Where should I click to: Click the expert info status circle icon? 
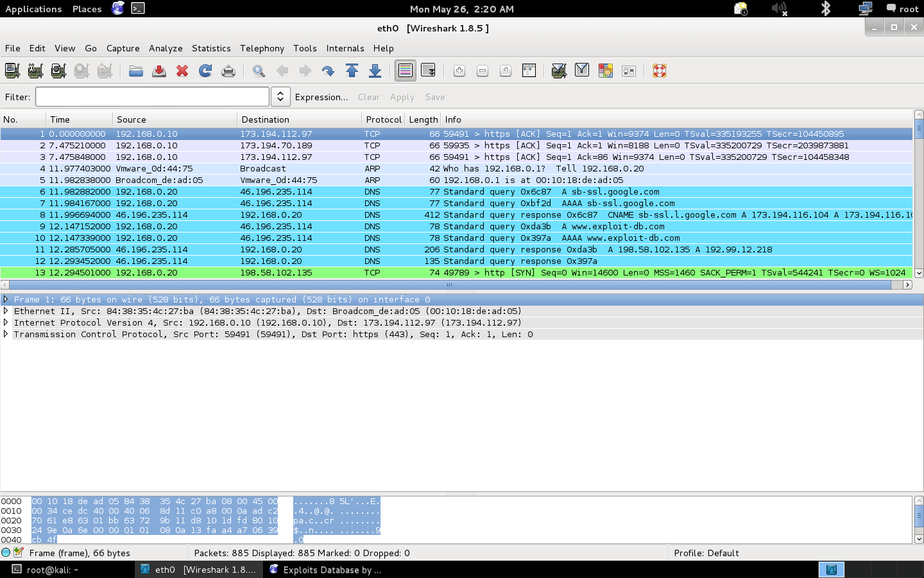click(x=6, y=552)
